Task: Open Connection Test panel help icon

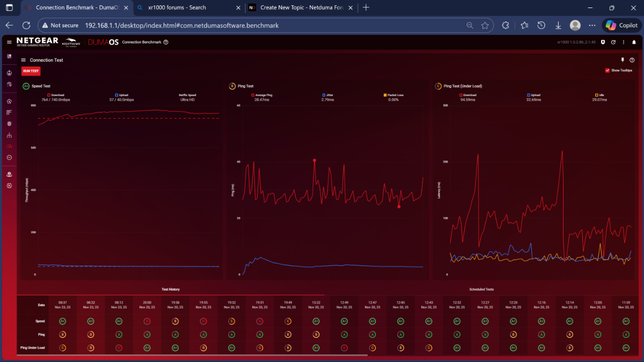Action: click(x=632, y=60)
